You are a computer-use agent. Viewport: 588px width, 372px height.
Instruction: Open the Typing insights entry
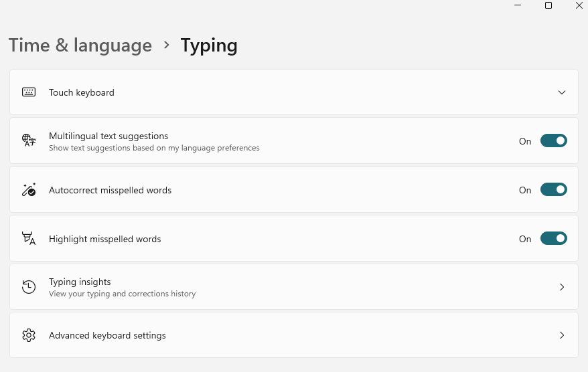[x=294, y=287]
